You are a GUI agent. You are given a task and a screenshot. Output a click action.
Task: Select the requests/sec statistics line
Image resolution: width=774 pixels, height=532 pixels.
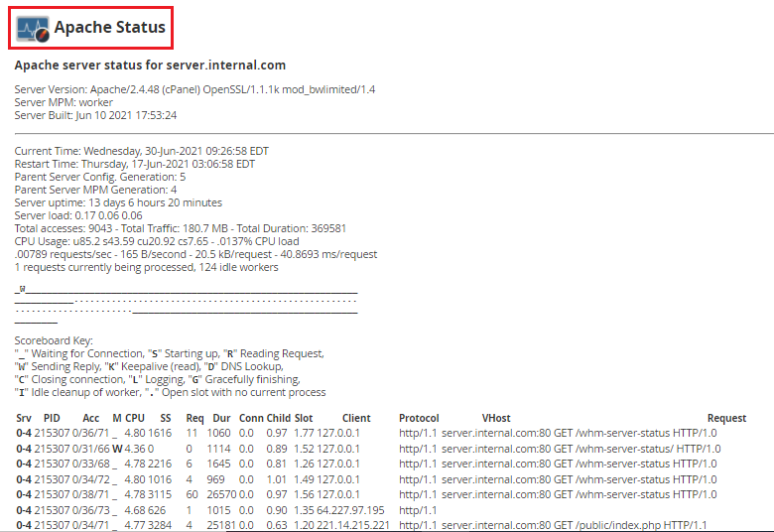click(x=195, y=254)
